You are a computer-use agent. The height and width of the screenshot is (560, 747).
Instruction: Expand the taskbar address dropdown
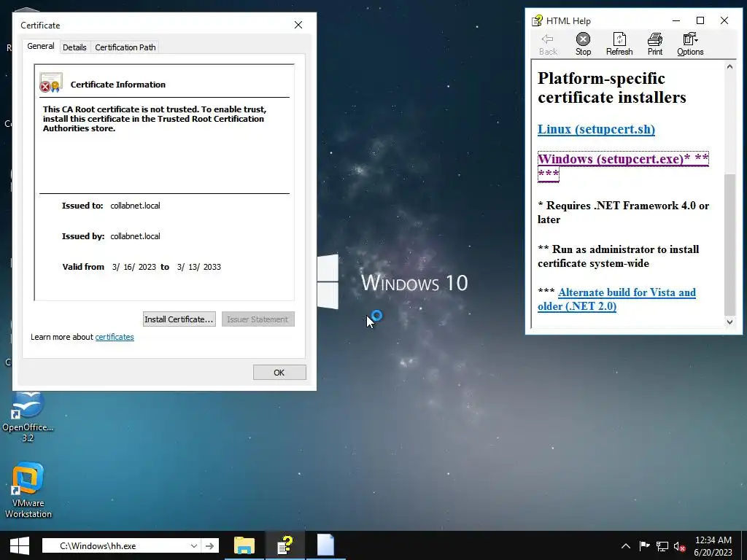[193, 545]
